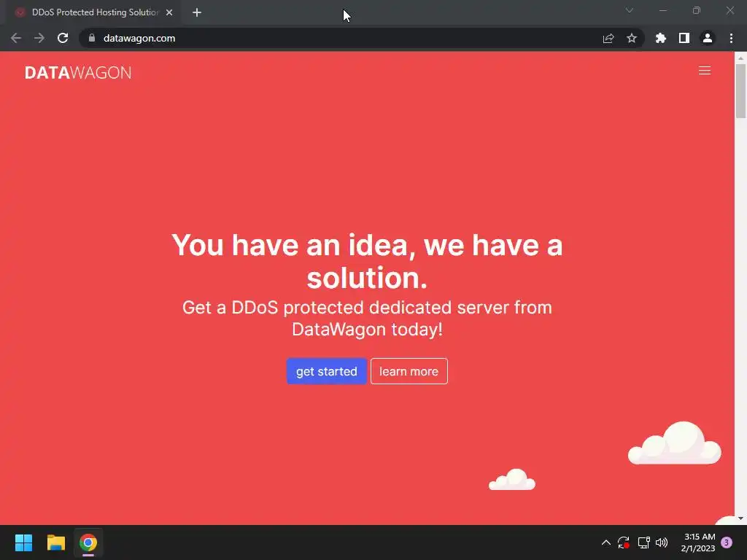Reload the current page
This screenshot has width=747, height=560.
63,38
